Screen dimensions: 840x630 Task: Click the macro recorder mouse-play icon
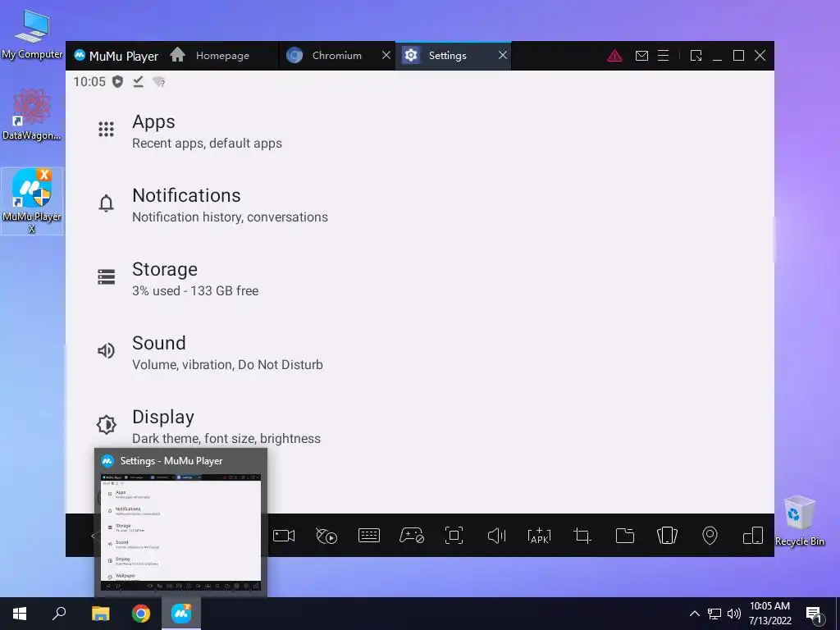(x=326, y=536)
